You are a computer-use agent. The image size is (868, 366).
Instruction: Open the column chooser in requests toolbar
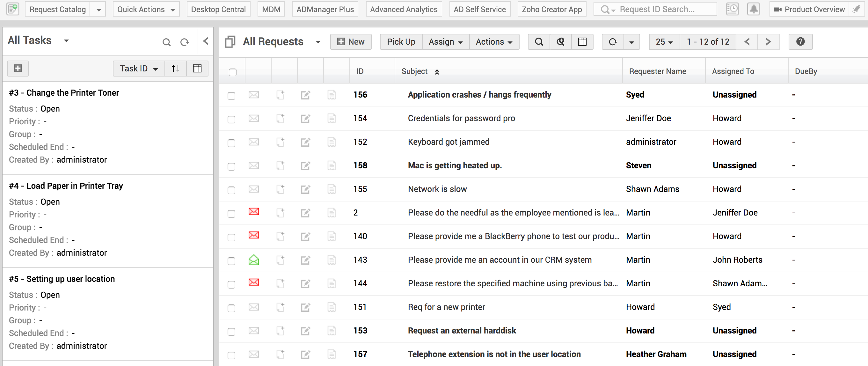[x=582, y=42]
